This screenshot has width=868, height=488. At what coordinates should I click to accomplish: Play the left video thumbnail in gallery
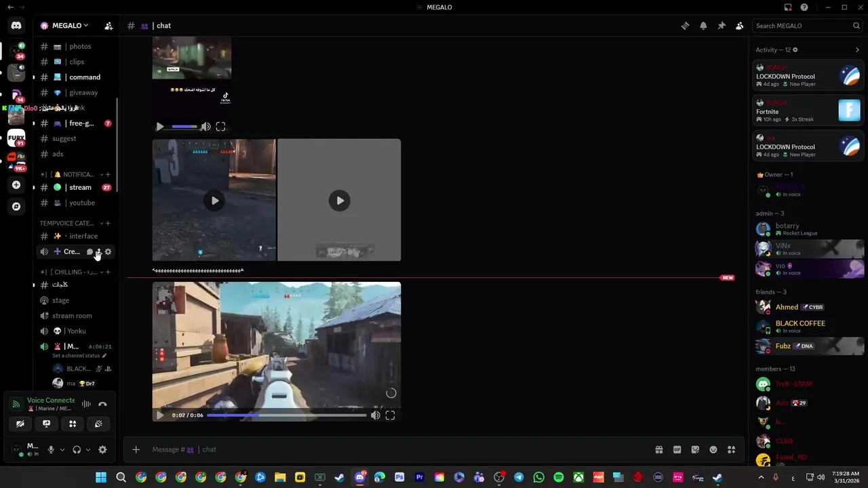(x=214, y=201)
